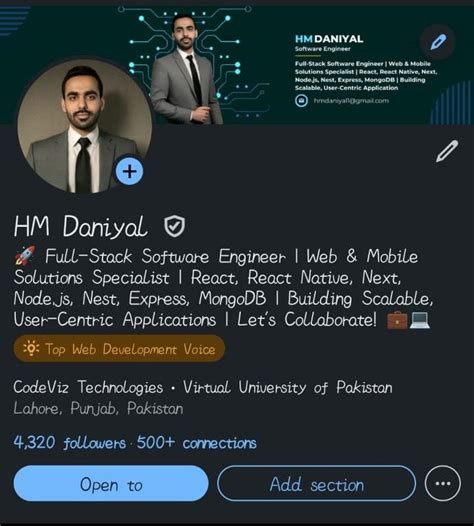Viewport: 474px width, 526px height.
Task: Click the "Add section" button
Action: coord(317,484)
